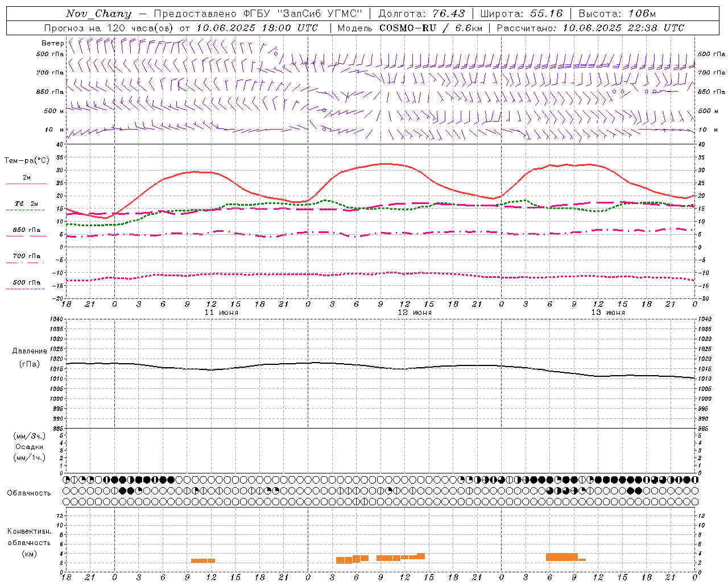Click the red line sample under 2м

[x=26, y=184]
